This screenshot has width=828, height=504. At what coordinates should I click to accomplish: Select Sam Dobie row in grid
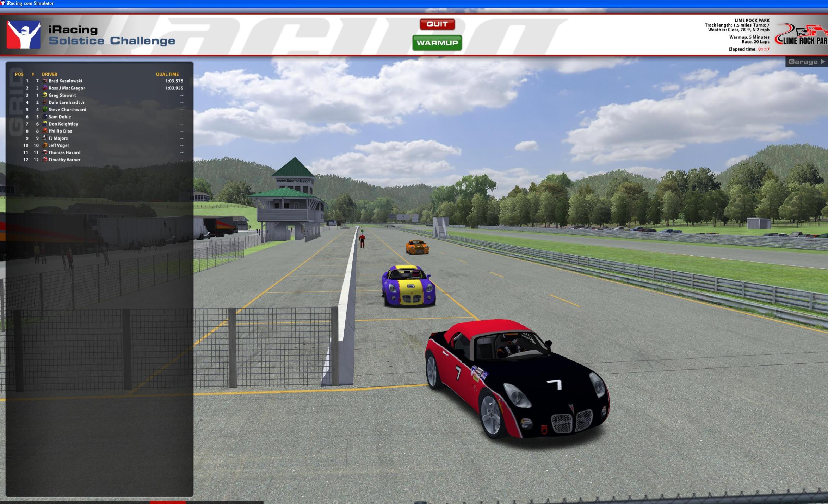tap(60, 117)
